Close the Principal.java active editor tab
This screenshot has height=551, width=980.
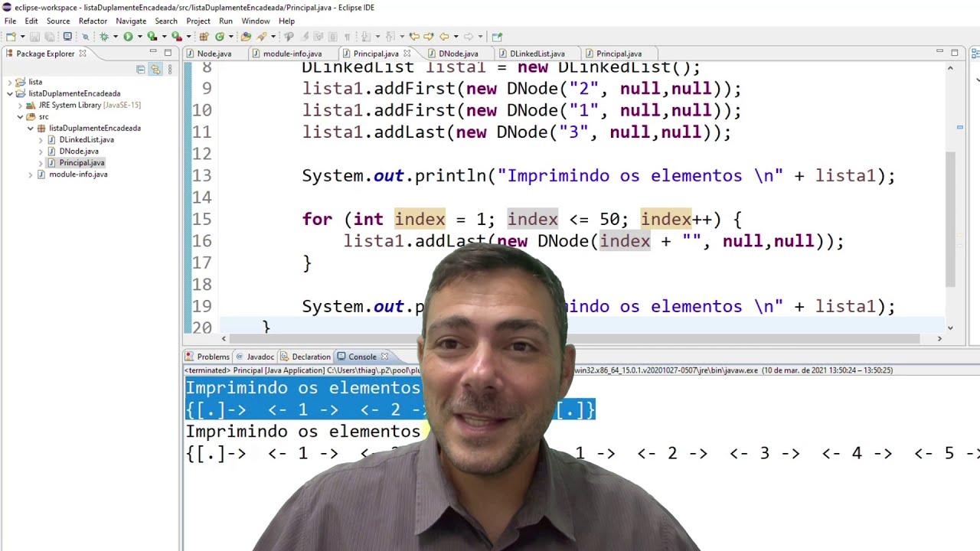[x=407, y=54]
